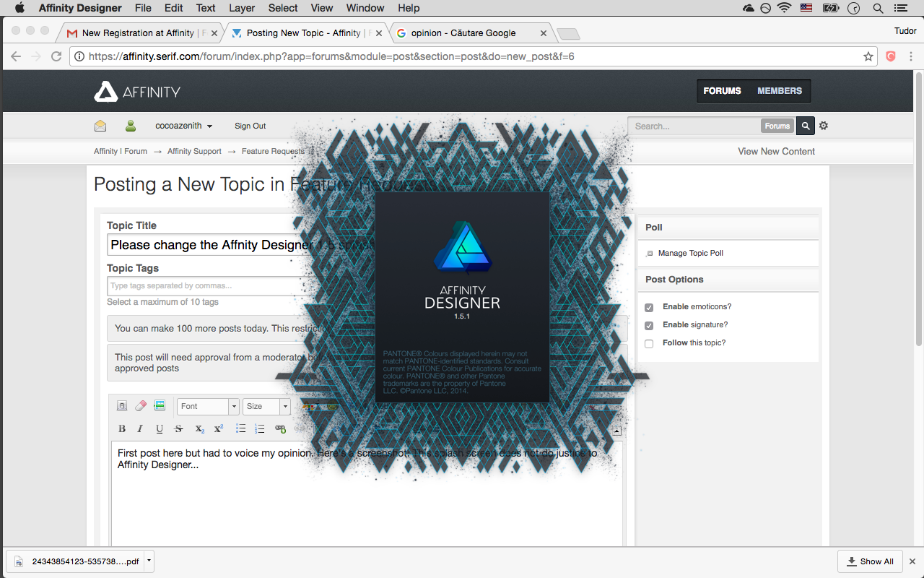This screenshot has width=924, height=578.
Task: Click the Wi-Fi status icon
Action: tap(785, 8)
